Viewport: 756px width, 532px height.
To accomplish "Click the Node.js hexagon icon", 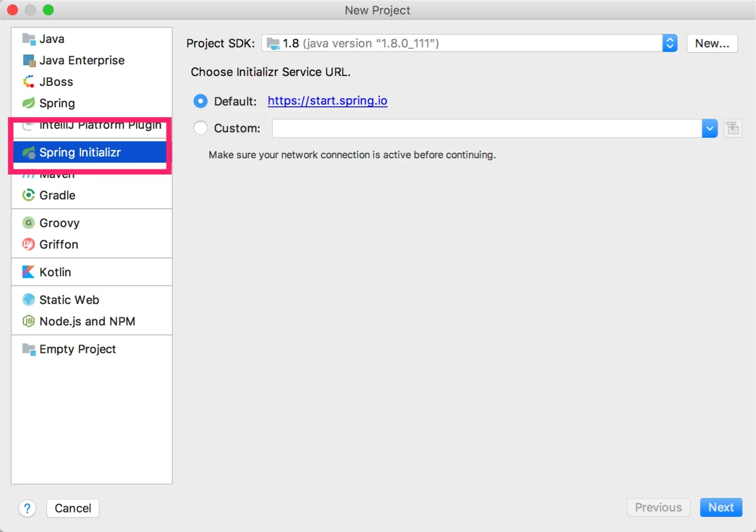I will [x=29, y=322].
